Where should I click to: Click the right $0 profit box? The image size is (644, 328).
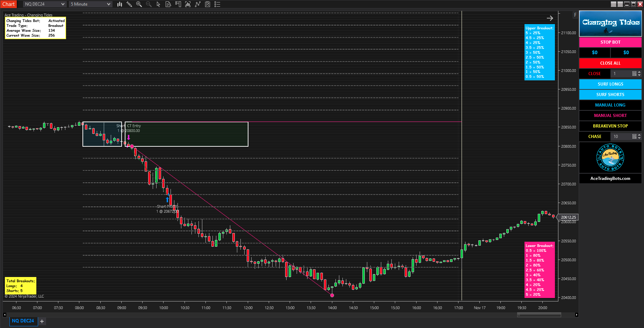626,53
